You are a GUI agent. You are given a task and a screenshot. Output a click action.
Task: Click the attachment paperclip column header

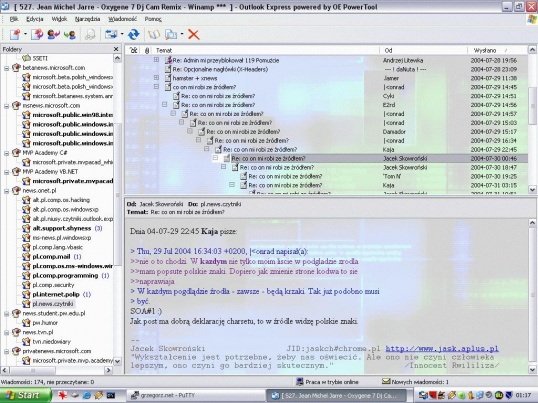(x=147, y=50)
